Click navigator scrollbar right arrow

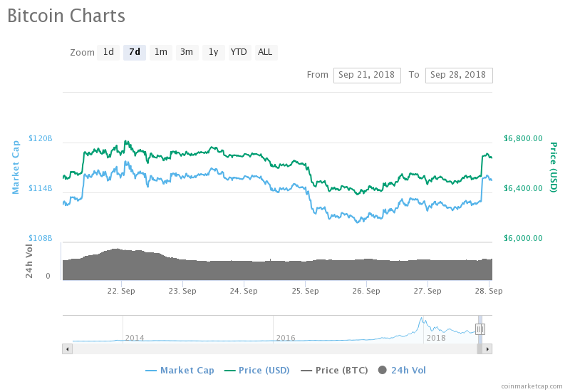[487, 349]
